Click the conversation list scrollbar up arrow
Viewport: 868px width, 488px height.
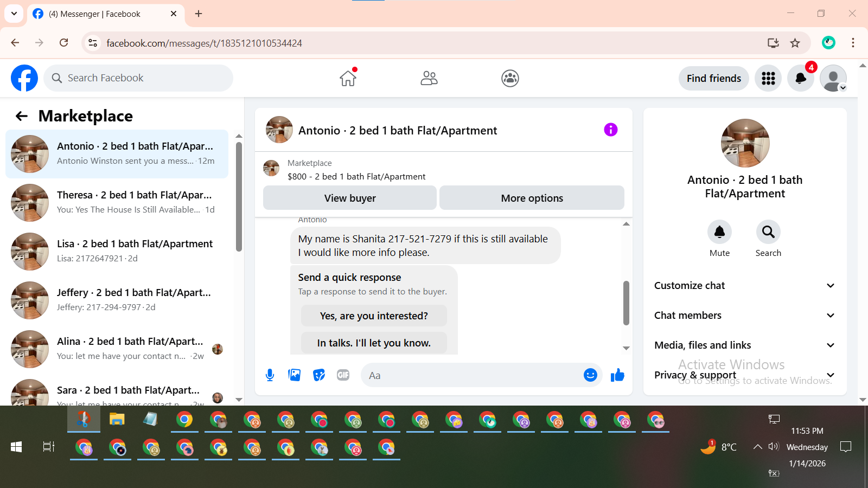click(239, 136)
